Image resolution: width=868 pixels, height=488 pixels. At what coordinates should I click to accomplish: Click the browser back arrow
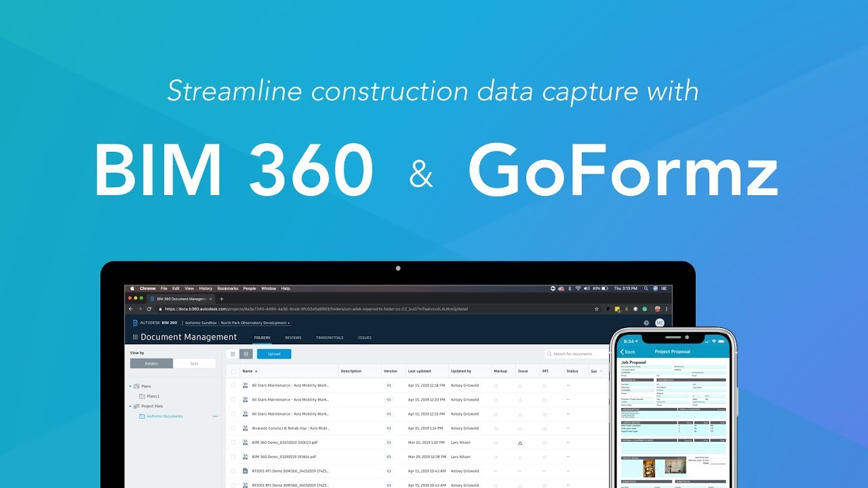(x=131, y=309)
